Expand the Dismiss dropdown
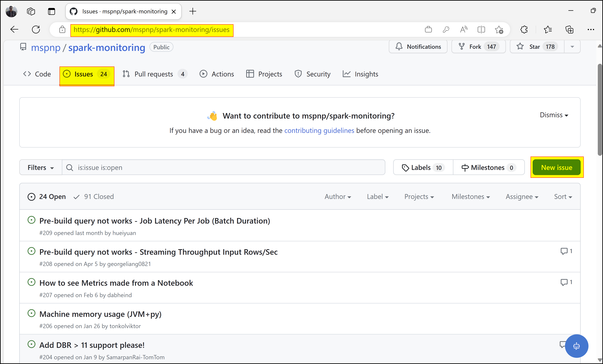The height and width of the screenshot is (364, 603). 554,115
